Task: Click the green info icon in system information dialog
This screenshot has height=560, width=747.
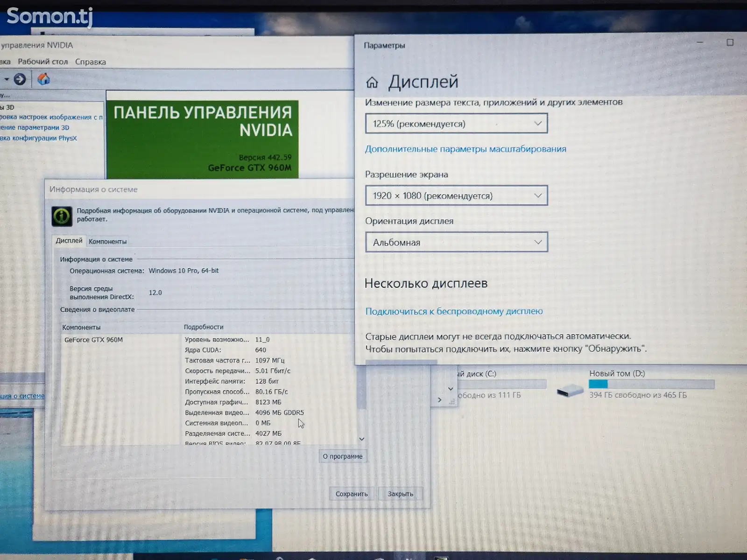Action: point(62,216)
